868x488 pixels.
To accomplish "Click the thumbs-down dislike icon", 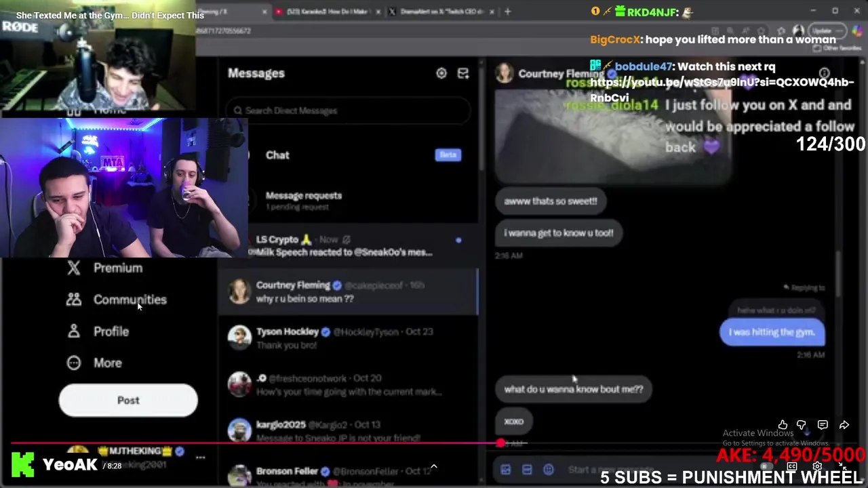I will [x=802, y=425].
